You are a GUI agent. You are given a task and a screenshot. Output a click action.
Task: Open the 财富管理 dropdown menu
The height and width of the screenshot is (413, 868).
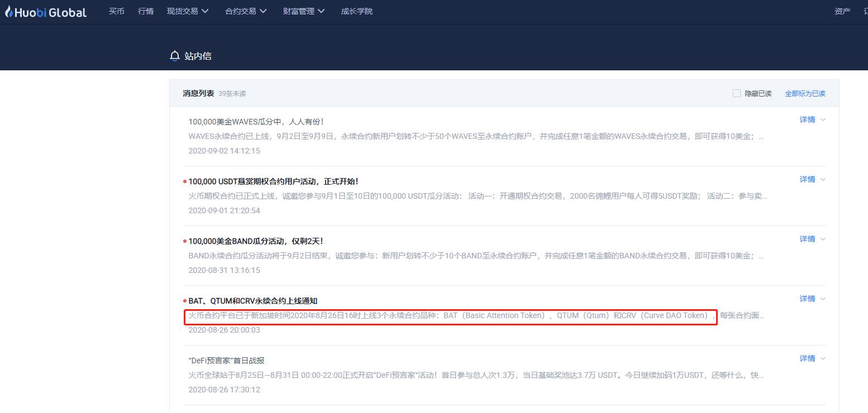tap(303, 10)
